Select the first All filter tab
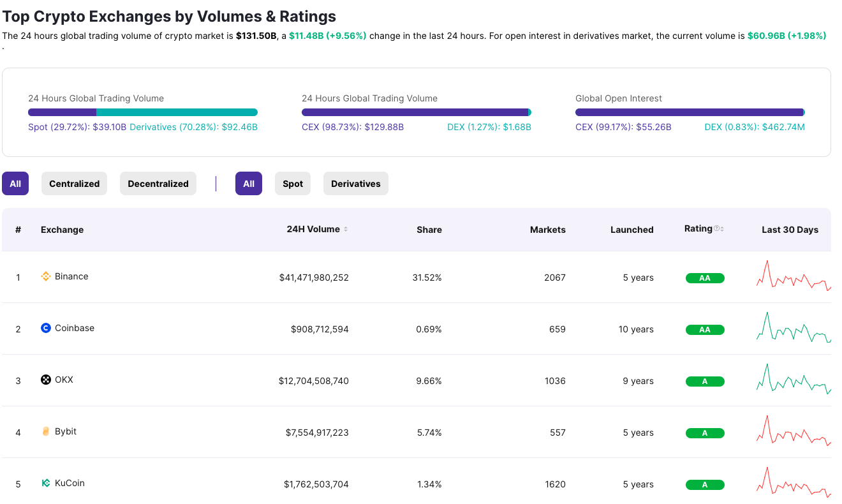The height and width of the screenshot is (504, 842). [x=15, y=183]
